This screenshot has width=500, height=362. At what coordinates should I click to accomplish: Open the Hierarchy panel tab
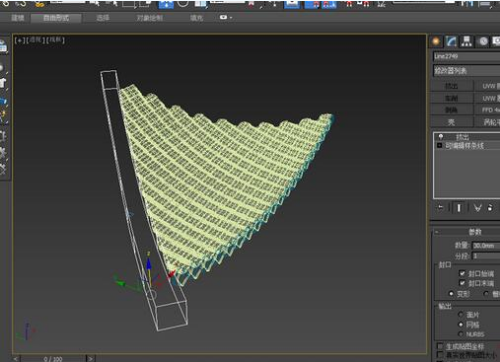(466, 41)
